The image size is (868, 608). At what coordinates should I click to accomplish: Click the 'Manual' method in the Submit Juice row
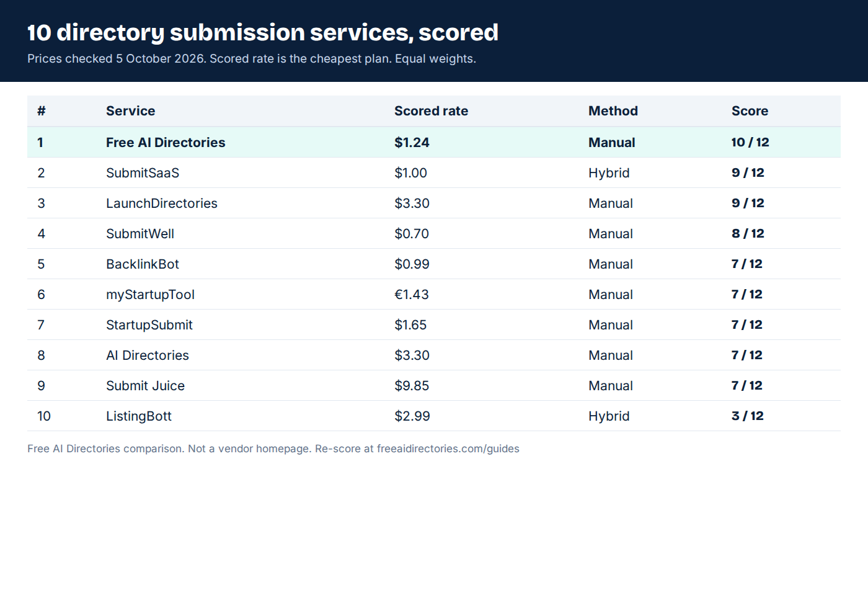point(611,386)
